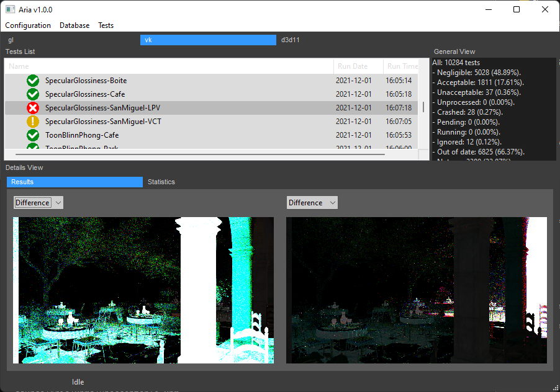Viewport: 560px width, 392px height.
Task: Click green check icon for SpecularGlossiness-Cafe
Action: point(33,94)
